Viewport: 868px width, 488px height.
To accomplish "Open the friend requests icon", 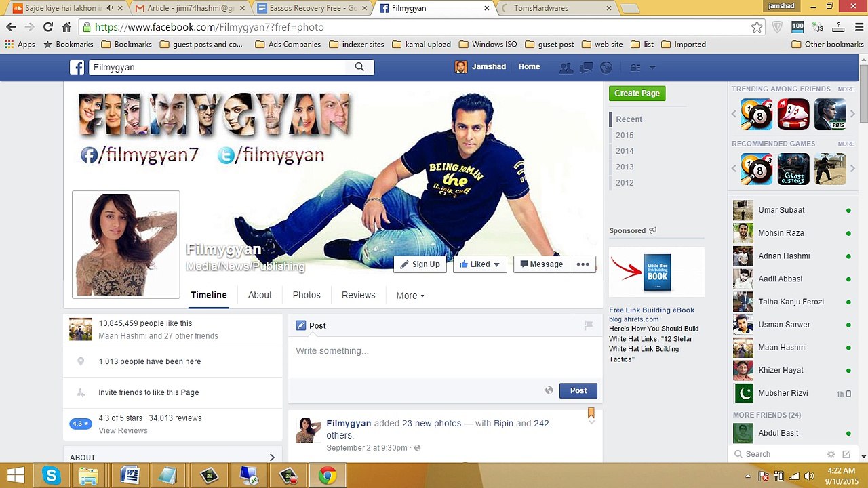I will click(x=565, y=67).
